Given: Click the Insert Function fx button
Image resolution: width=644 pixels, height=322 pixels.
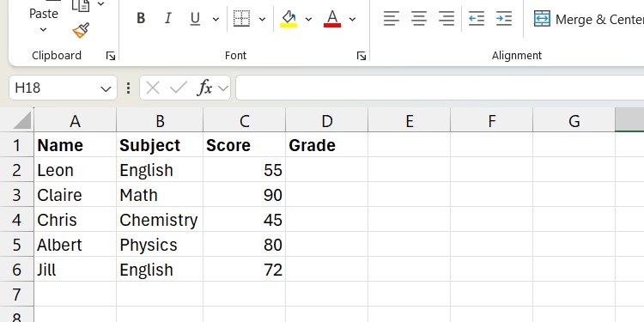Looking at the screenshot, I should click(204, 88).
